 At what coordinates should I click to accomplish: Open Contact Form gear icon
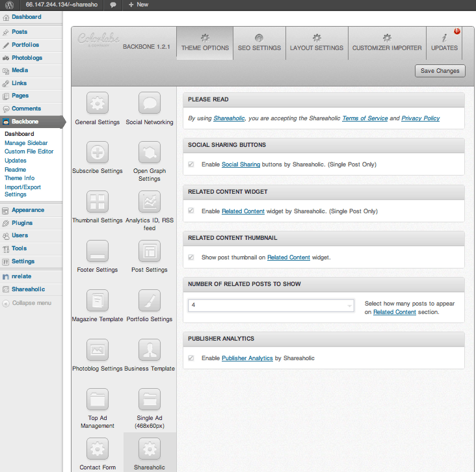coord(98,449)
